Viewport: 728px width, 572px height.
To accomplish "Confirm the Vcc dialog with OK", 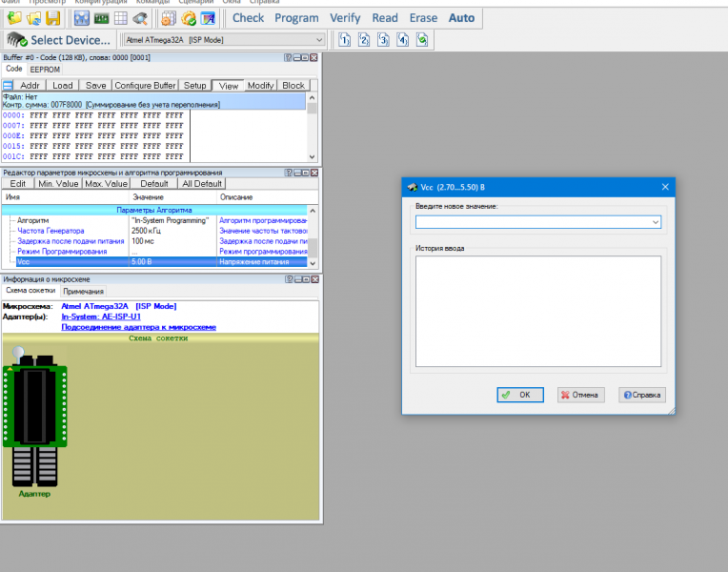I will point(520,395).
